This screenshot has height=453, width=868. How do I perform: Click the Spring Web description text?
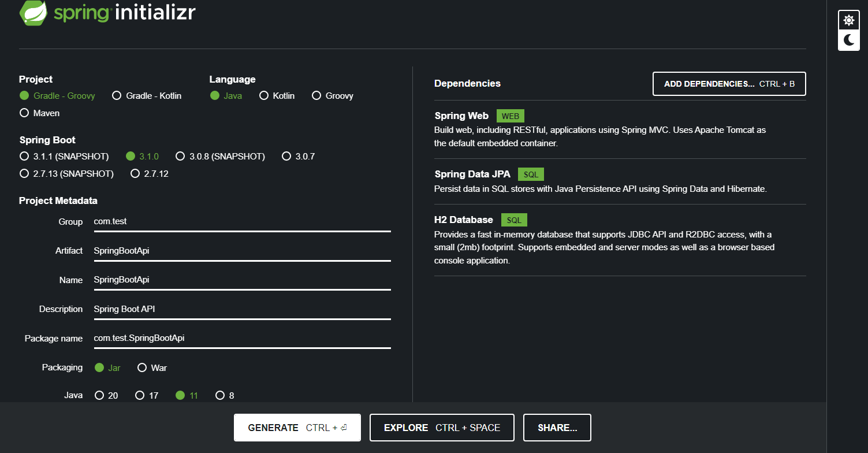coord(600,137)
